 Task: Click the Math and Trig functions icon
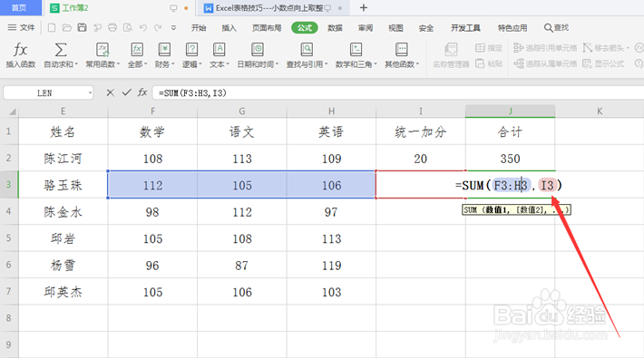click(x=356, y=50)
